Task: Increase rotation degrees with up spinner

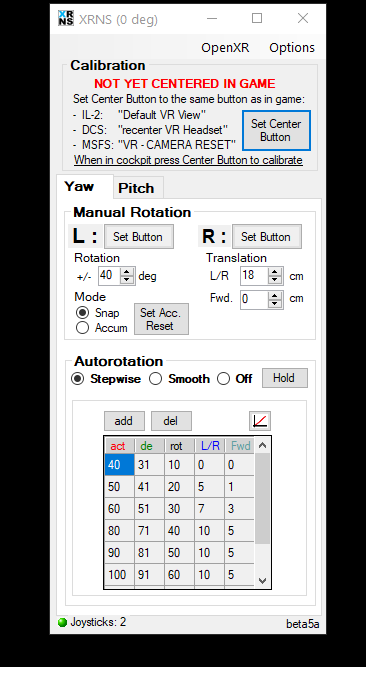Action: (x=127, y=271)
